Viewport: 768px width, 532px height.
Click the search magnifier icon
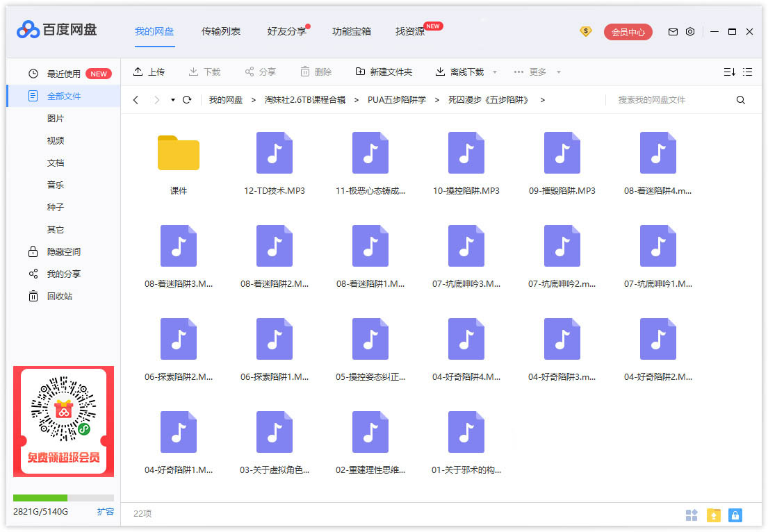pos(741,100)
